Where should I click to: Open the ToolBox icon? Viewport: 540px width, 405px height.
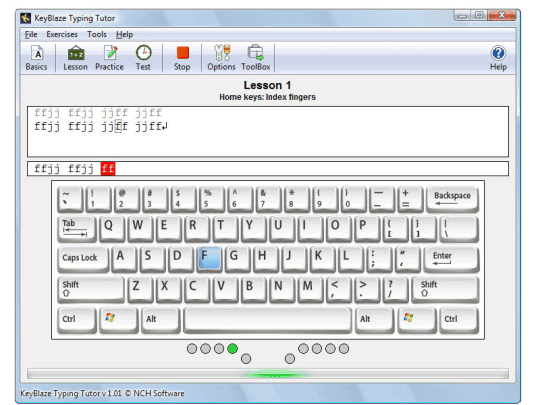point(256,58)
